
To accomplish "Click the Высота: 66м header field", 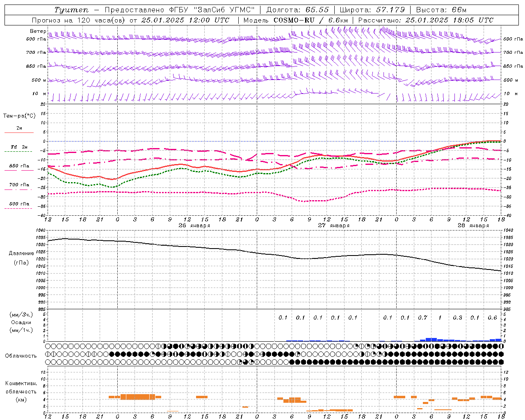I will coord(441,10).
